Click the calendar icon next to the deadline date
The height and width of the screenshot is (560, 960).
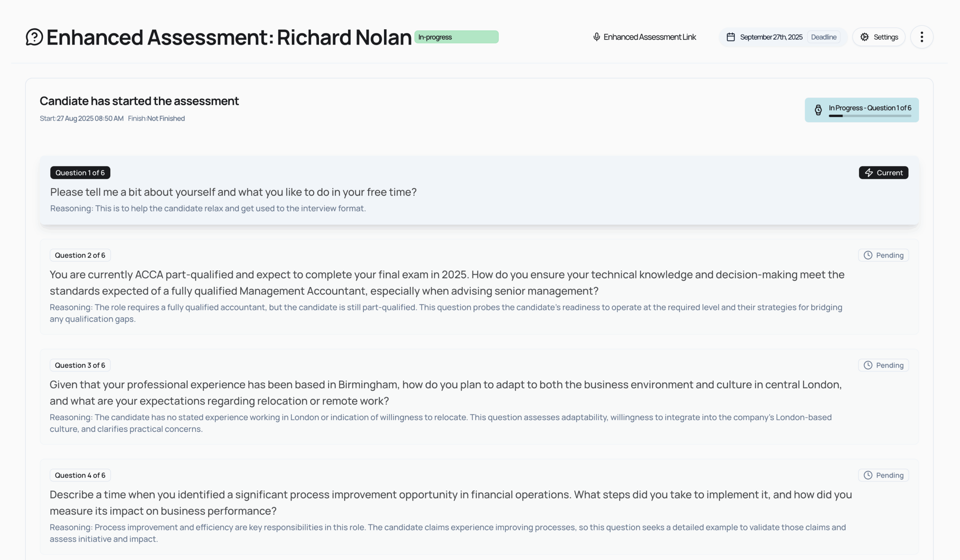pyautogui.click(x=730, y=37)
